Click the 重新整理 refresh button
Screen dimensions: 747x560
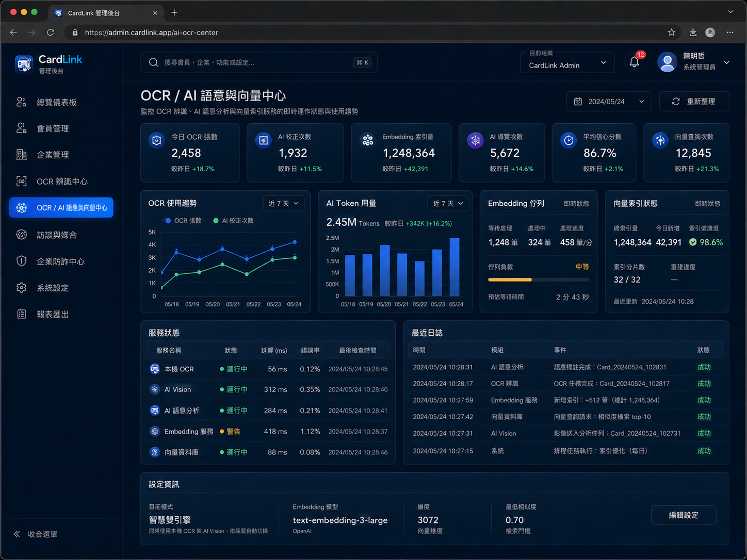click(x=694, y=102)
